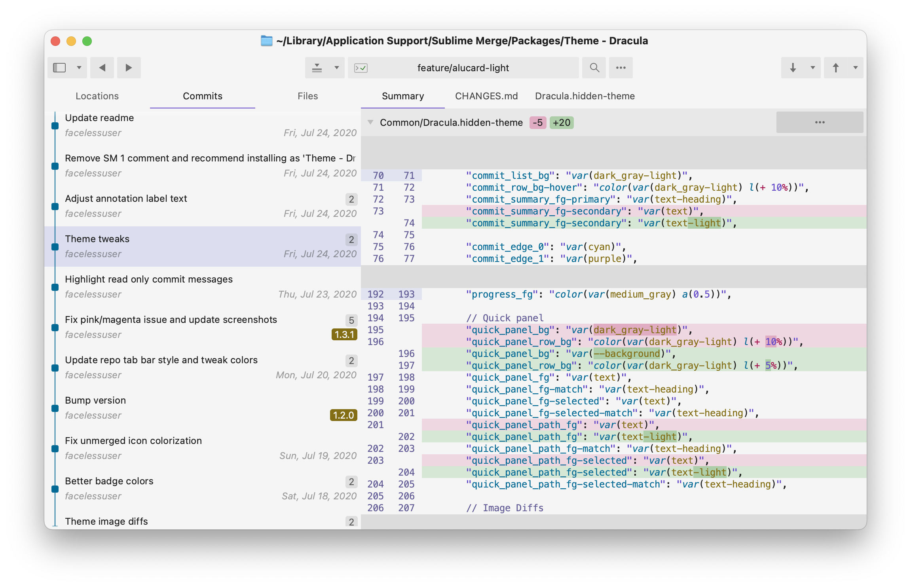Click the feature/alucard-light branch field
Screen dimensions: 911x588
click(463, 68)
